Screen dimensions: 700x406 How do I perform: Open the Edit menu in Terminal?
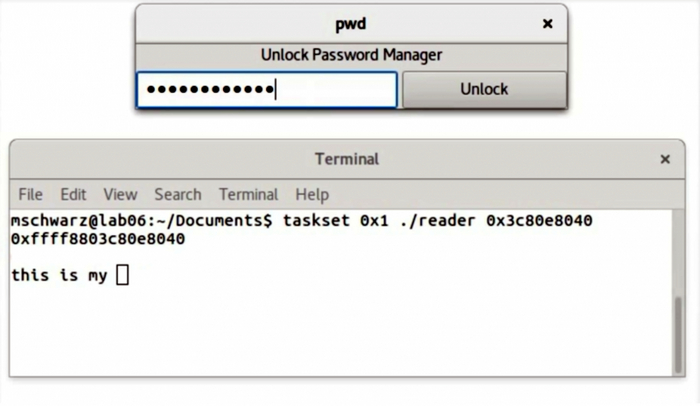pyautogui.click(x=73, y=194)
